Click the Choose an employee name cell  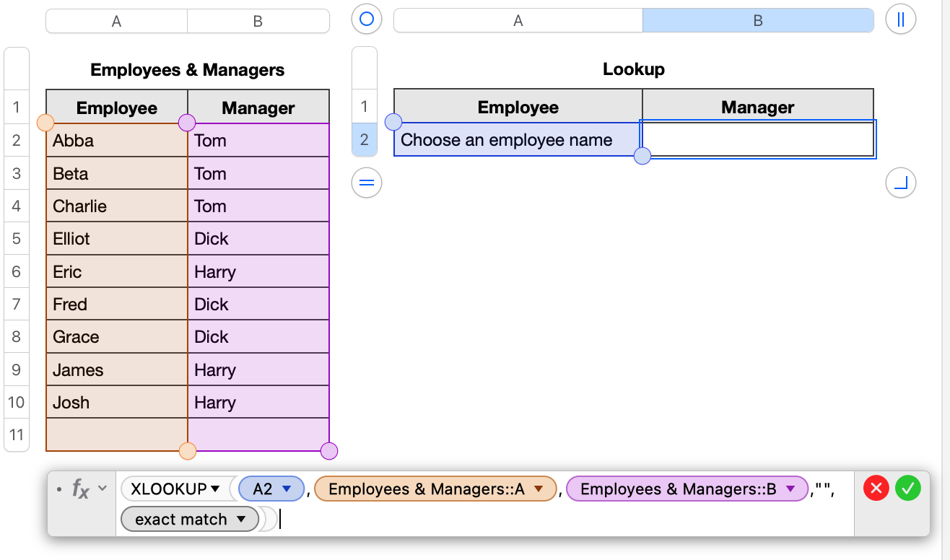click(517, 139)
